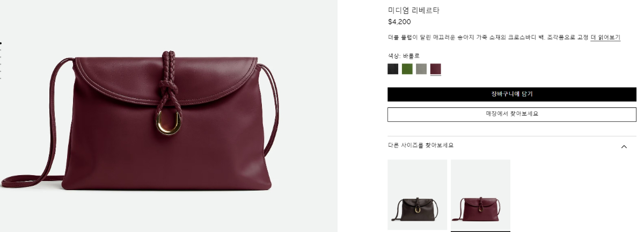The image size is (644, 232).
Task: Pick the gray color swatch
Action: pyautogui.click(x=421, y=69)
